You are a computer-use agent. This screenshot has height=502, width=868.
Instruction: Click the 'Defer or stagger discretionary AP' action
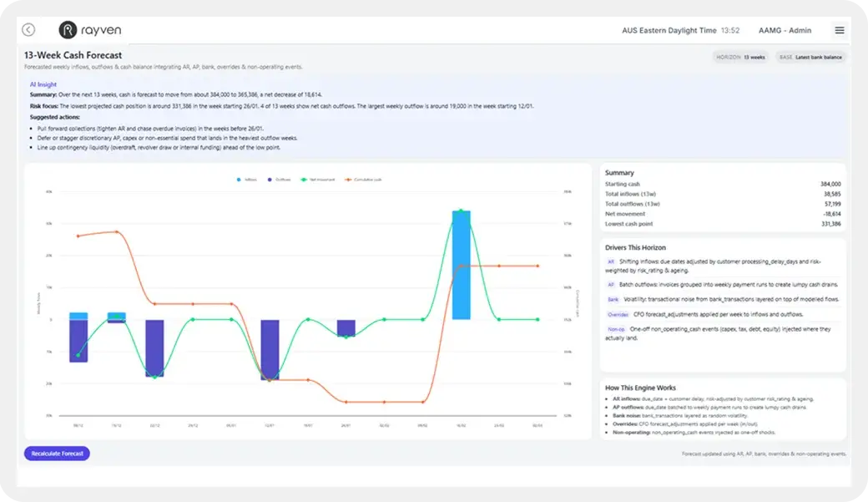(167, 138)
